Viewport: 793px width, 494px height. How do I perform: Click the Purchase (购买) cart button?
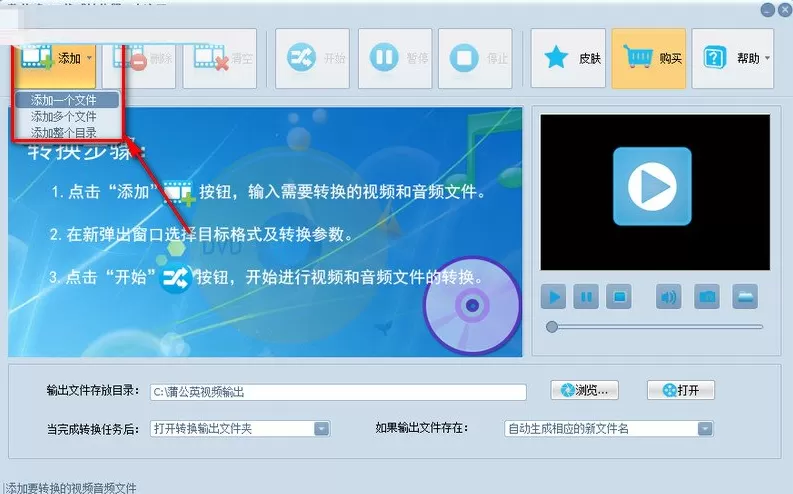tap(649, 59)
